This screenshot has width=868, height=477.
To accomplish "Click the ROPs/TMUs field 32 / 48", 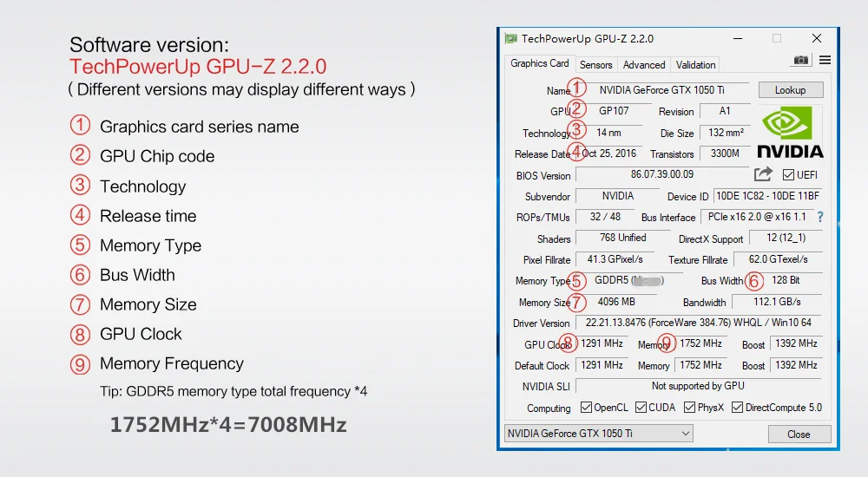I will pos(605,217).
